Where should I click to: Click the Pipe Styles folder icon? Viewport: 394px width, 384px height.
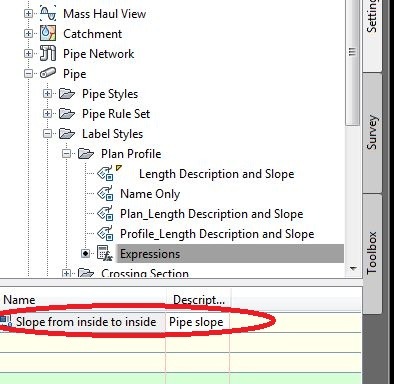click(67, 94)
